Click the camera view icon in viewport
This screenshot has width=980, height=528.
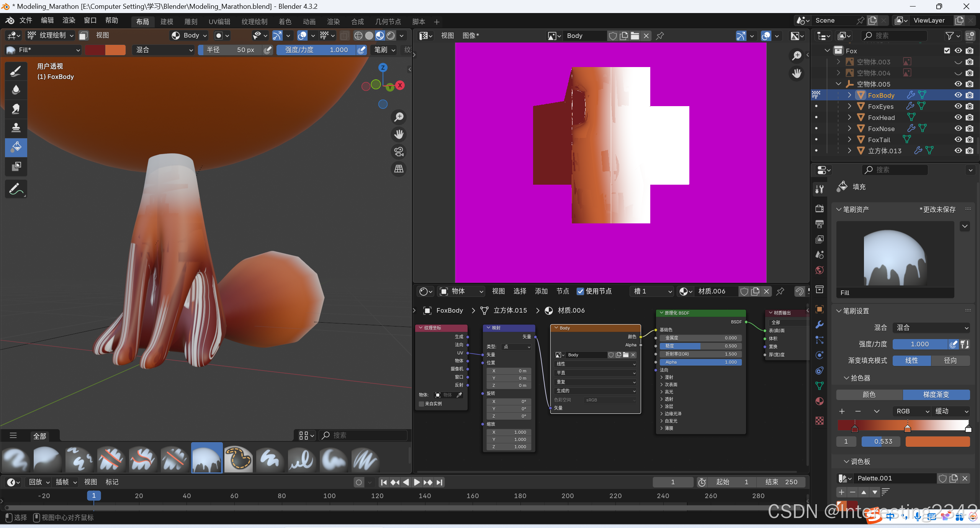click(x=399, y=152)
